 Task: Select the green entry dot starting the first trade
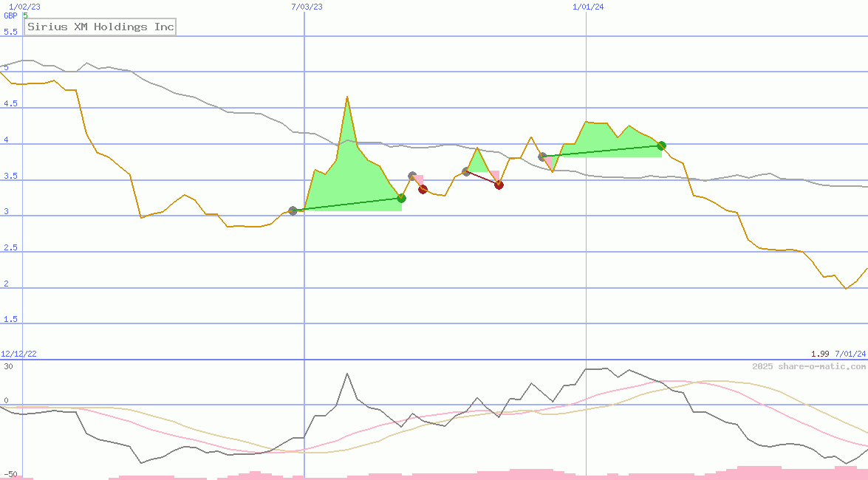pyautogui.click(x=293, y=210)
